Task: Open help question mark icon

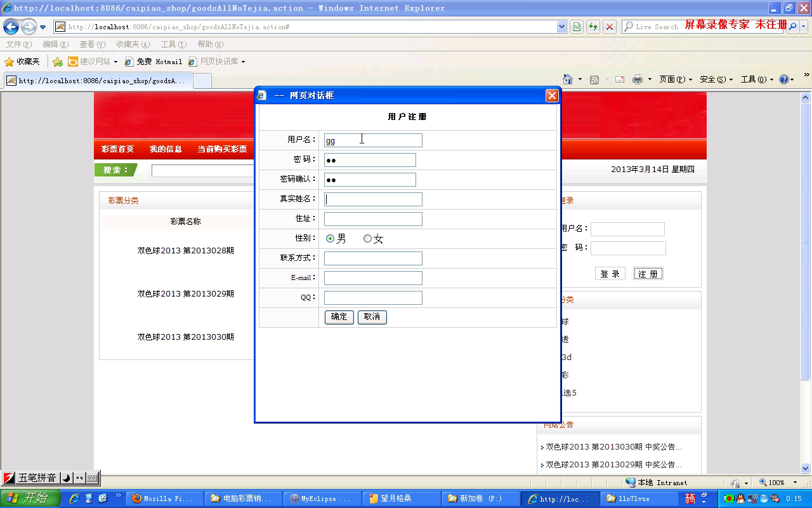Action: pyautogui.click(x=784, y=79)
